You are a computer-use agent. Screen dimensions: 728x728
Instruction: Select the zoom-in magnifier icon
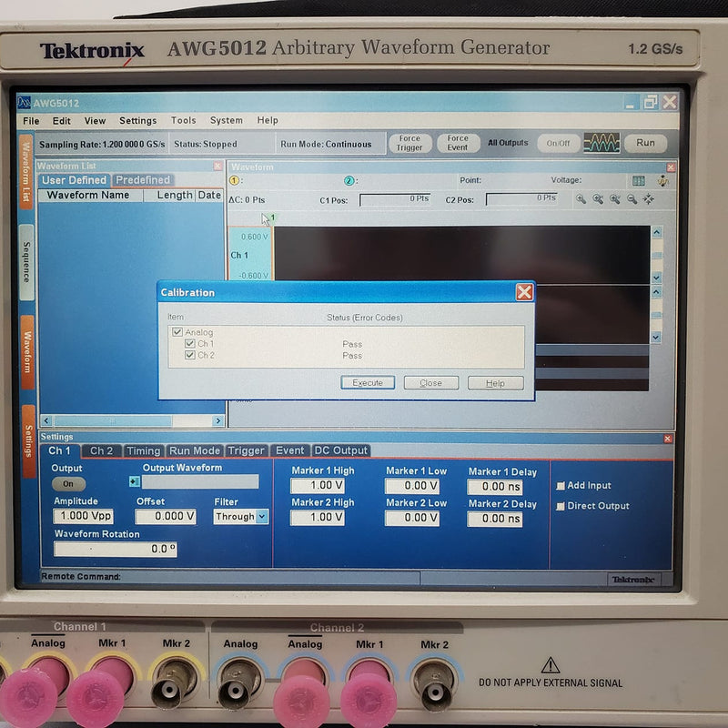[581, 200]
